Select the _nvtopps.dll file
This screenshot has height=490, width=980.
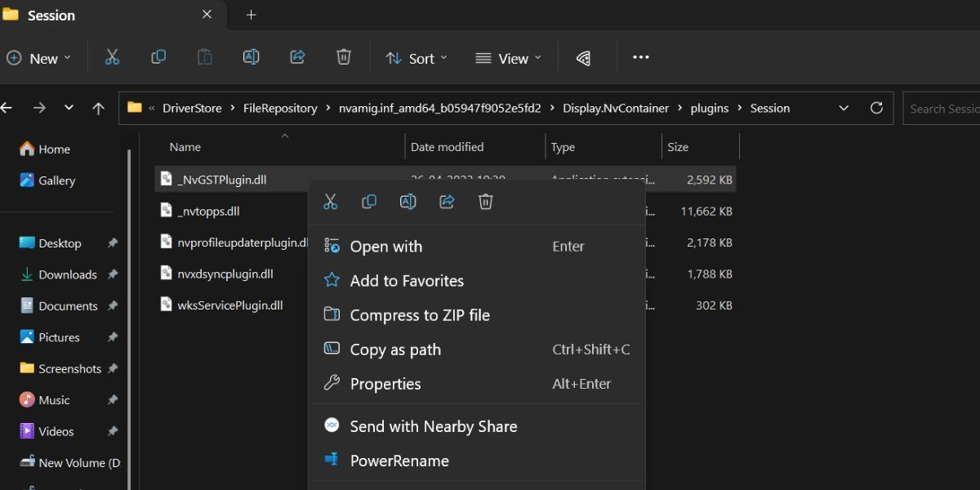tap(208, 211)
